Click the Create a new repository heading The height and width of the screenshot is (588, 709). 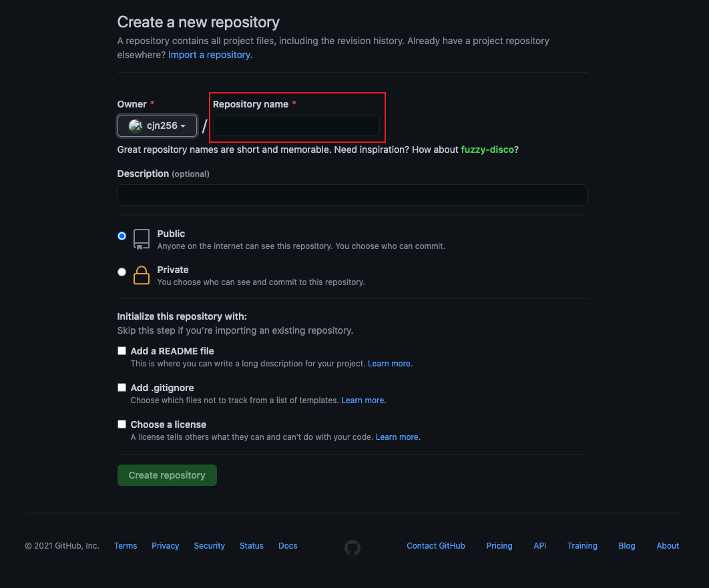coord(198,22)
